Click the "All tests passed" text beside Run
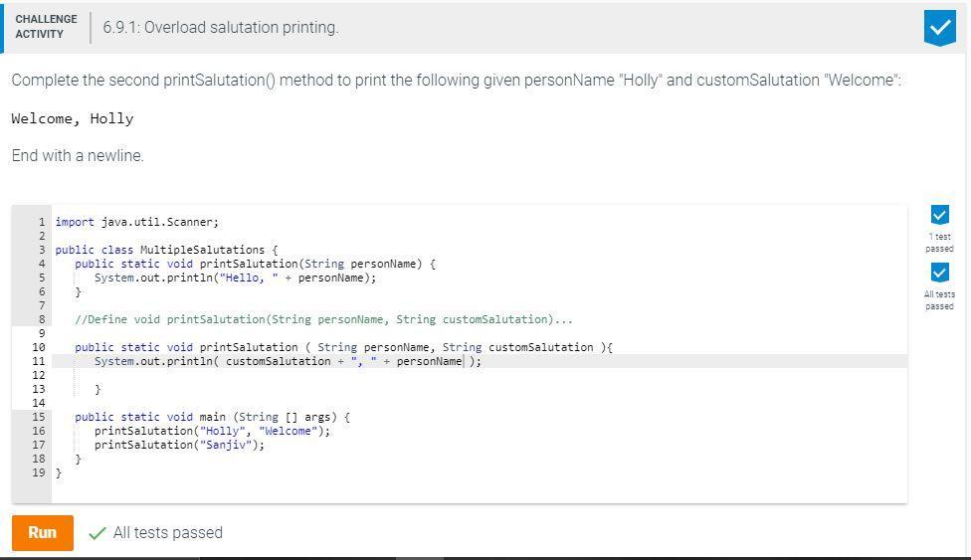Image resolution: width=971 pixels, height=560 pixels. coord(167,533)
